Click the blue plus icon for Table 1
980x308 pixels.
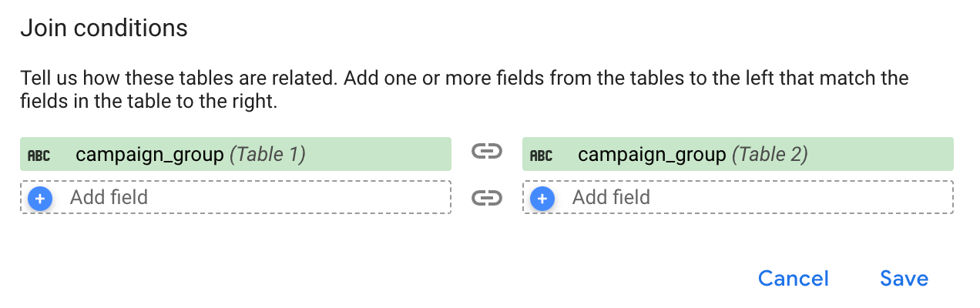40,198
